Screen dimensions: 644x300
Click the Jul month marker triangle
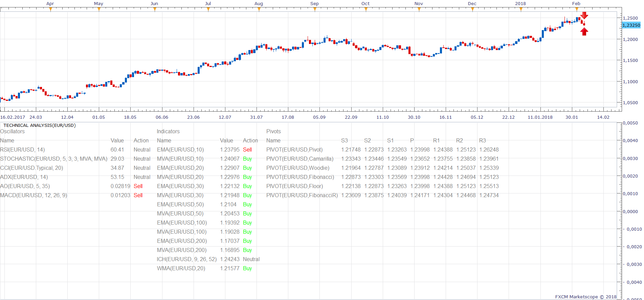coord(208,9)
